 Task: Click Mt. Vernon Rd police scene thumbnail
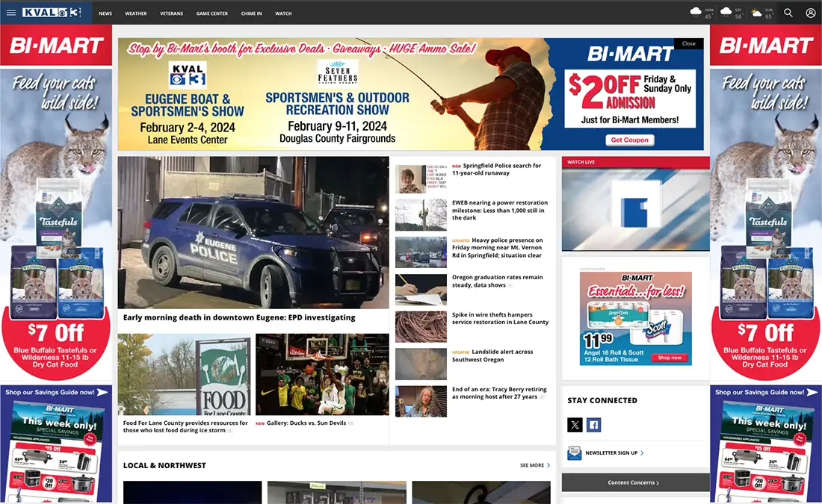coord(421,252)
